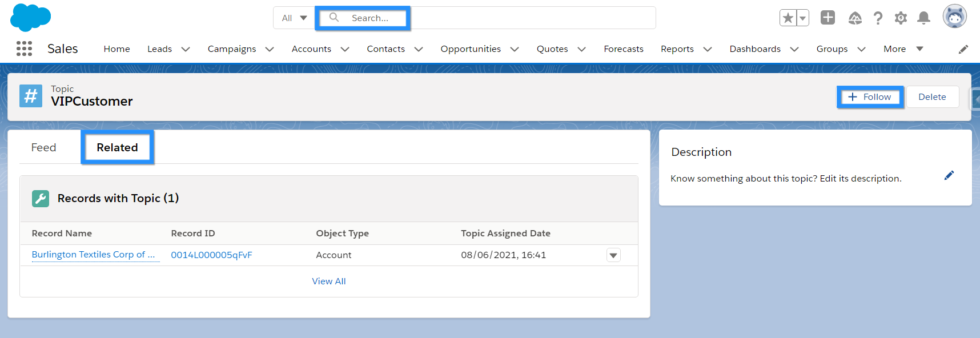Viewport: 980px width, 338px height.
Task: Switch to the Feed tab
Action: (x=43, y=148)
